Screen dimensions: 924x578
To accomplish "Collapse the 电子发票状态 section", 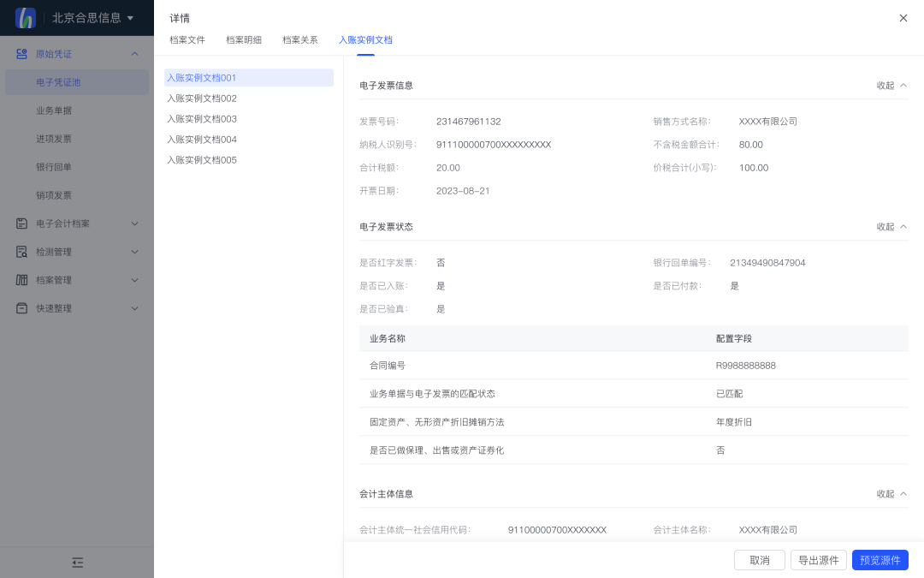I will pyautogui.click(x=891, y=227).
